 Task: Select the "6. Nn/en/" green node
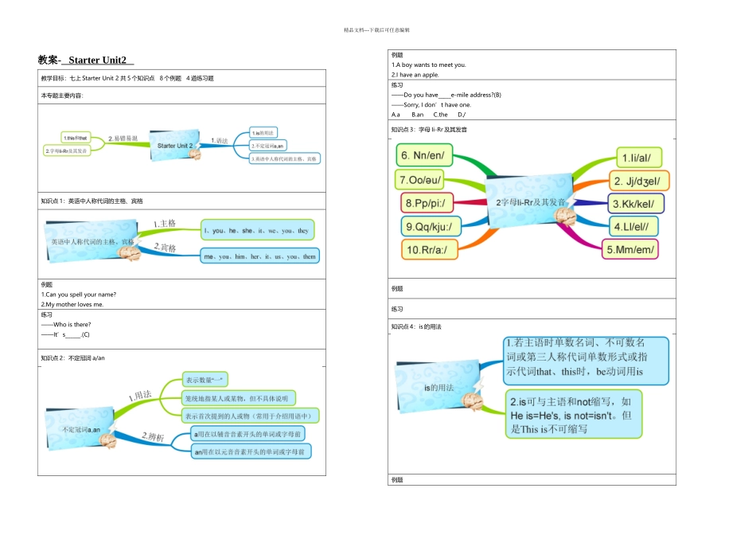[424, 155]
